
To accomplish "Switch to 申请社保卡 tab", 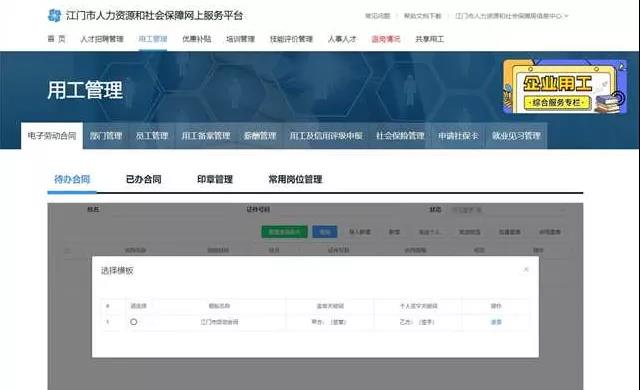I will [458, 135].
